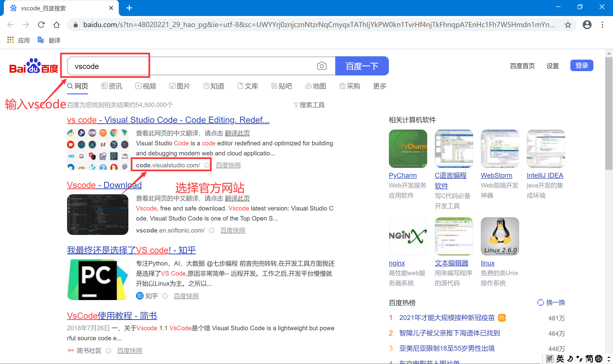Click the page vertical scrollbar thumb
Screen dimensions: 613x364
pos(609,114)
